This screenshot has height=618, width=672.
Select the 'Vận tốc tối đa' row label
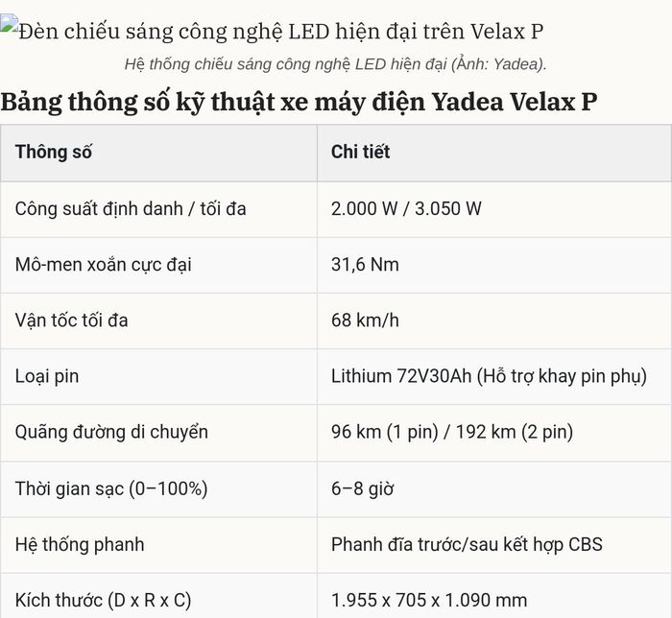coord(72,321)
